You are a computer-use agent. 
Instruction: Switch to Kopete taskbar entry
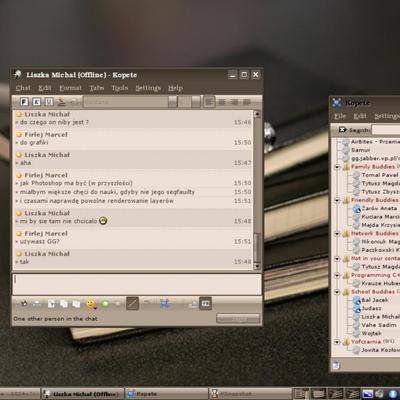tap(166, 394)
